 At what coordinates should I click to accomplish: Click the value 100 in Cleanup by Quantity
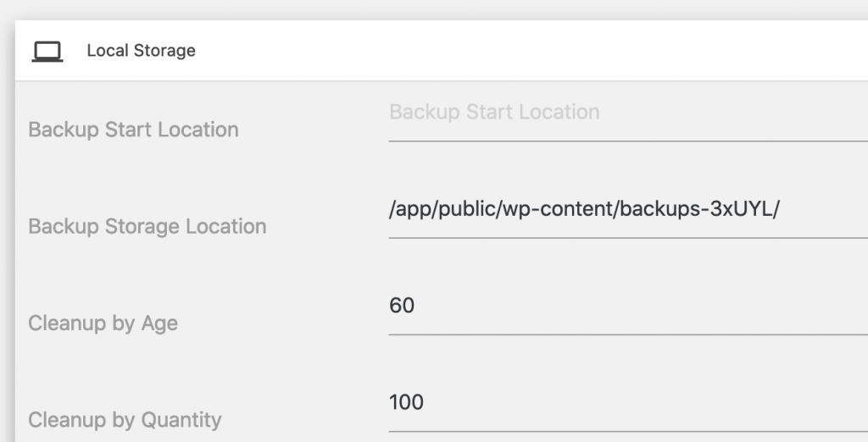coord(406,402)
